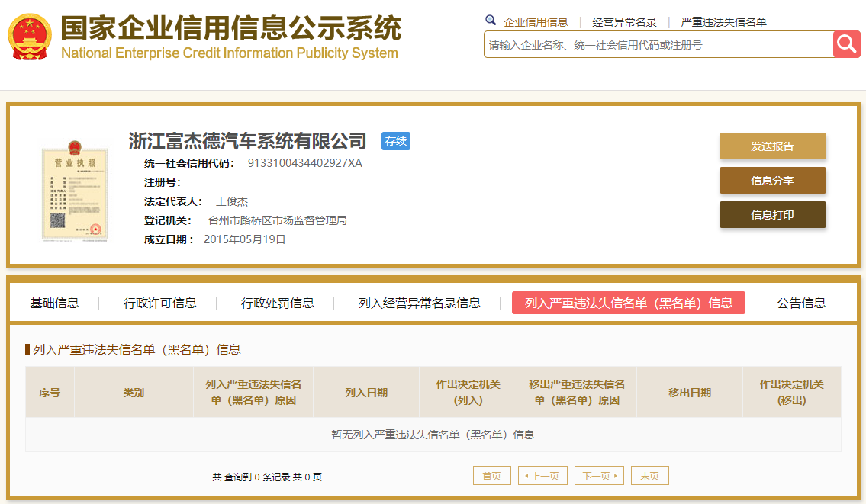
Task: Switch to the 公告信息 tab
Action: click(x=801, y=303)
